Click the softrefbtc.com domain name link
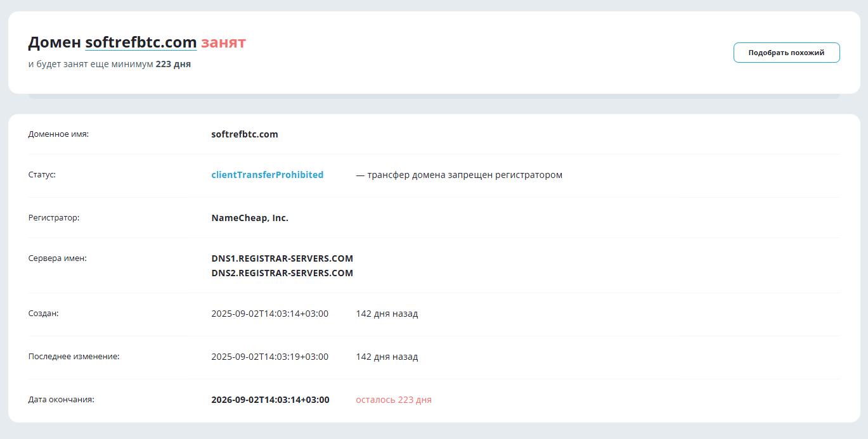Image resolution: width=868 pixels, height=439 pixels. point(141,42)
